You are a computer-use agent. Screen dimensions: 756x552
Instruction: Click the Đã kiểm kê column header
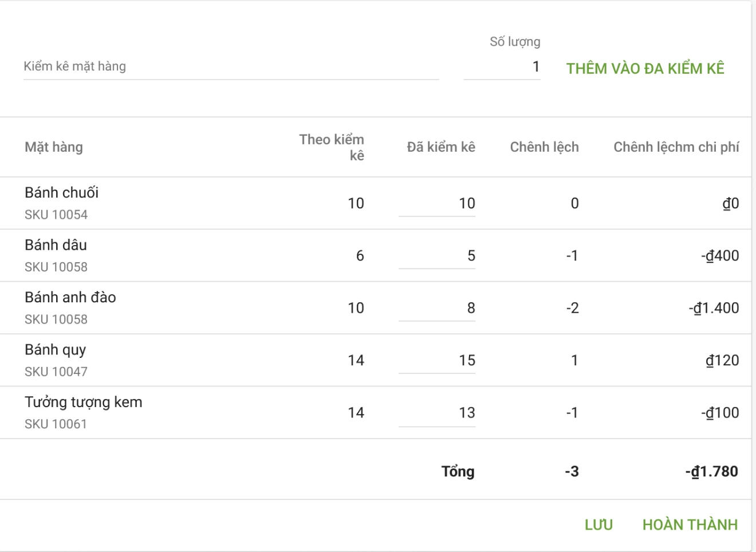pyautogui.click(x=441, y=147)
